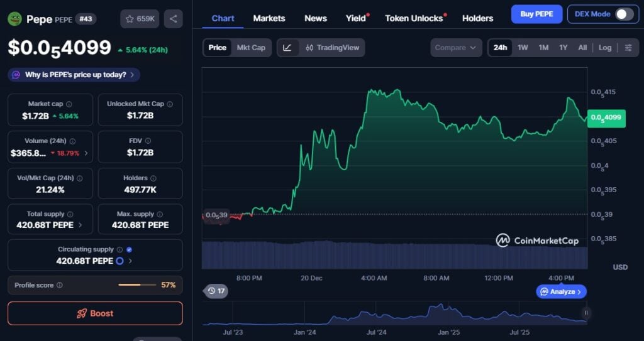
Task: Expand Volume (24h) details arrow
Action: tap(86, 153)
